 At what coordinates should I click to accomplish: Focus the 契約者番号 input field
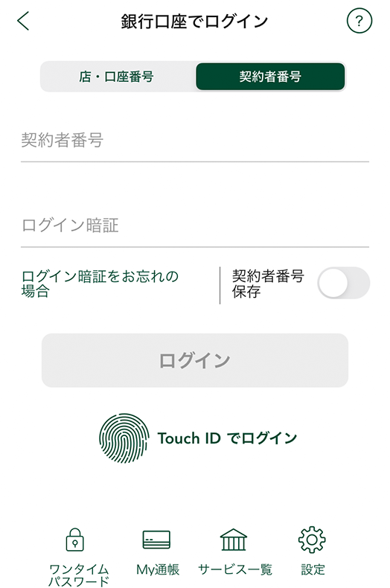195,141
